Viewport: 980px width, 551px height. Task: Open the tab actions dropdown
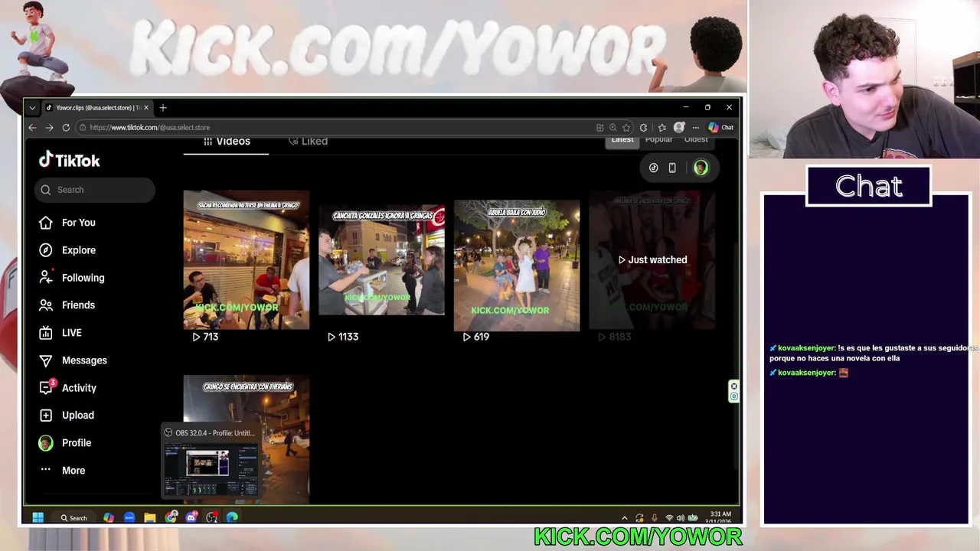[x=32, y=108]
